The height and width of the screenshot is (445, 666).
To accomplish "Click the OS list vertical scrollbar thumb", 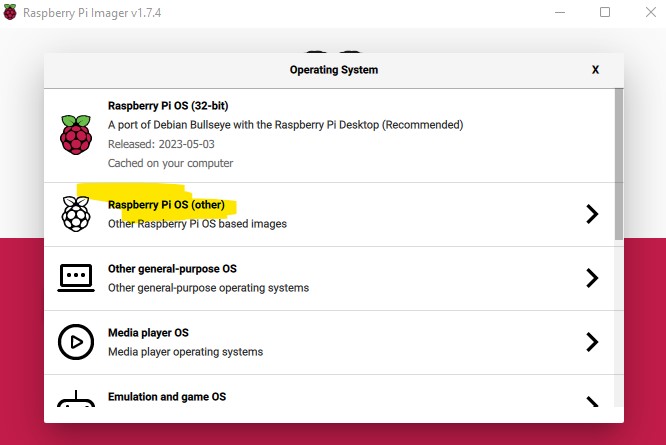I will click(x=619, y=164).
